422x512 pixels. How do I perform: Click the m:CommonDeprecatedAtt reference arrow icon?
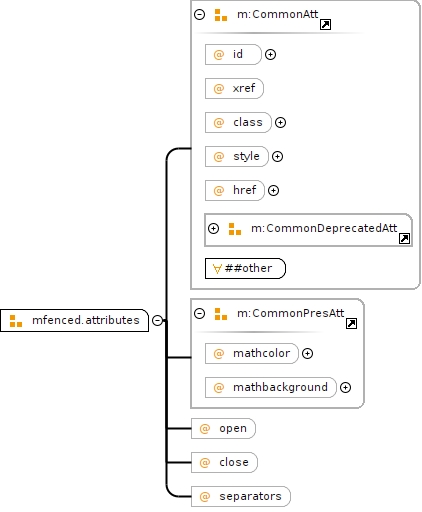pos(404,238)
